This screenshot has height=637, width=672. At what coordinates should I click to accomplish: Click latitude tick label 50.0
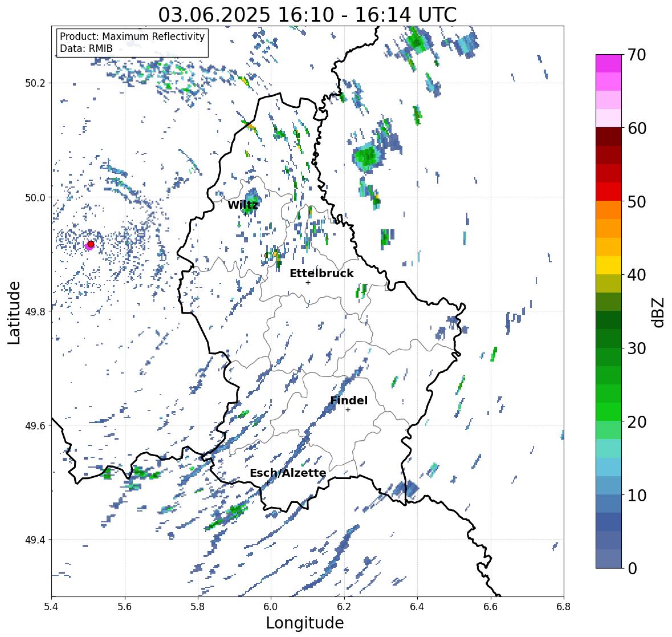click(35, 198)
